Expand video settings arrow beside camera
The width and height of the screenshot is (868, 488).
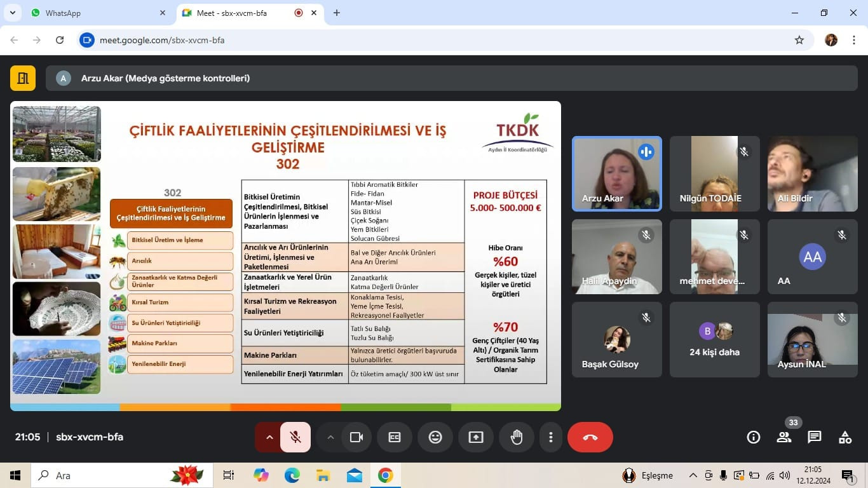coord(330,437)
